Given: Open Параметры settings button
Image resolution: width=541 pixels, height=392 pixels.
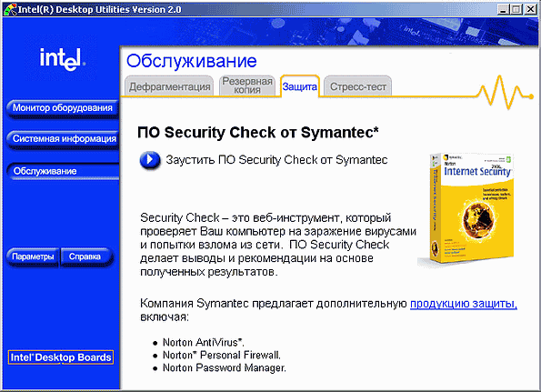Looking at the screenshot, I should tap(33, 256).
